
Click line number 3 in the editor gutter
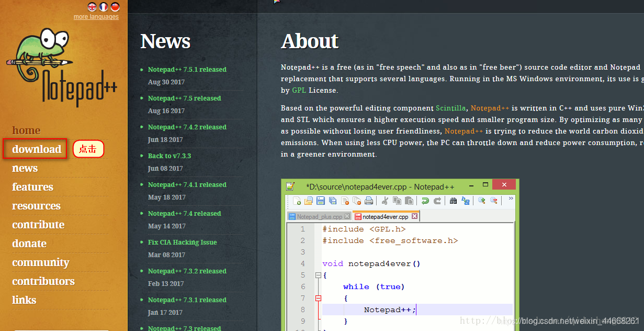click(x=303, y=252)
